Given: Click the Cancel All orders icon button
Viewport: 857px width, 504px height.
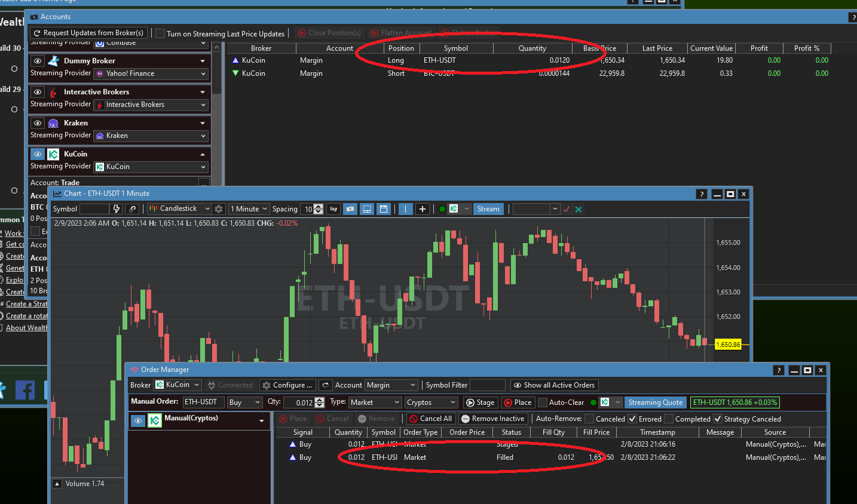Looking at the screenshot, I should (x=430, y=419).
